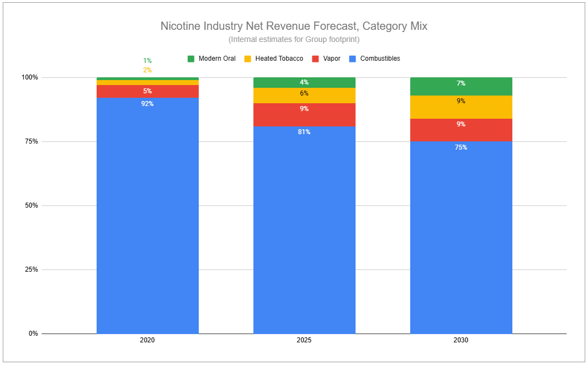Screen dimensions: 588x365
Task: Click the red 9% Vapor label in 2030
Action: point(461,124)
